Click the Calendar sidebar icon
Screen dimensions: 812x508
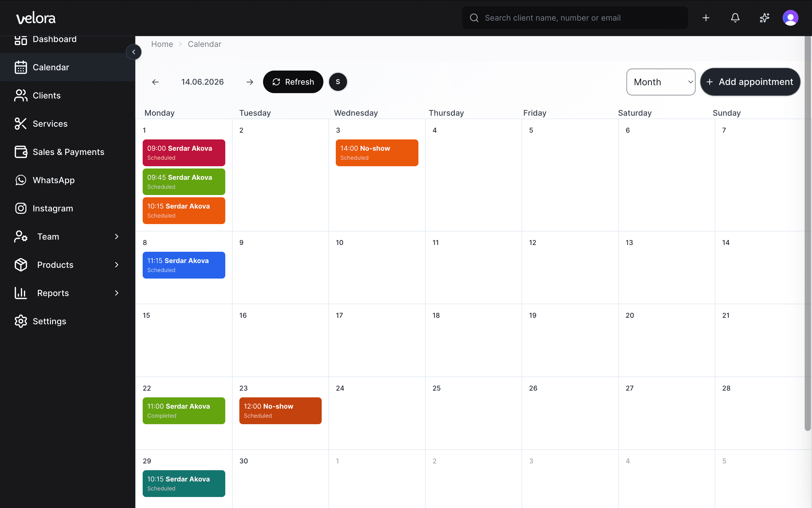[21, 67]
